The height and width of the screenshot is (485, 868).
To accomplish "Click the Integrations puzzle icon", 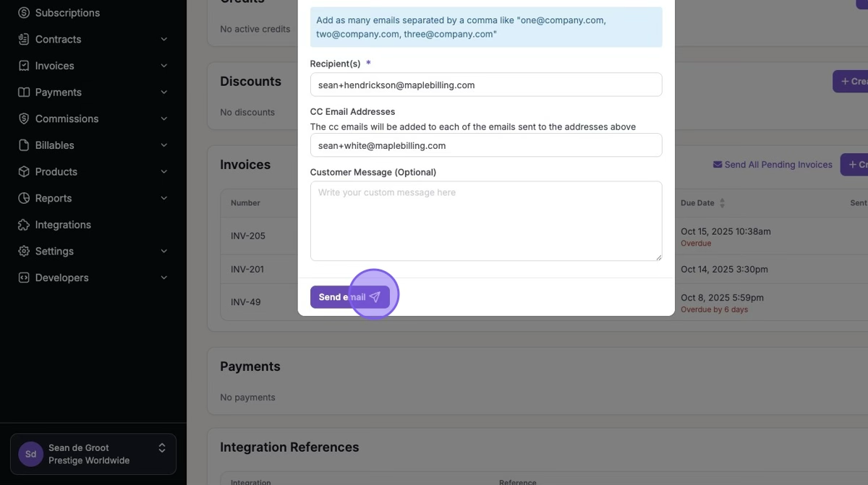I will [24, 225].
